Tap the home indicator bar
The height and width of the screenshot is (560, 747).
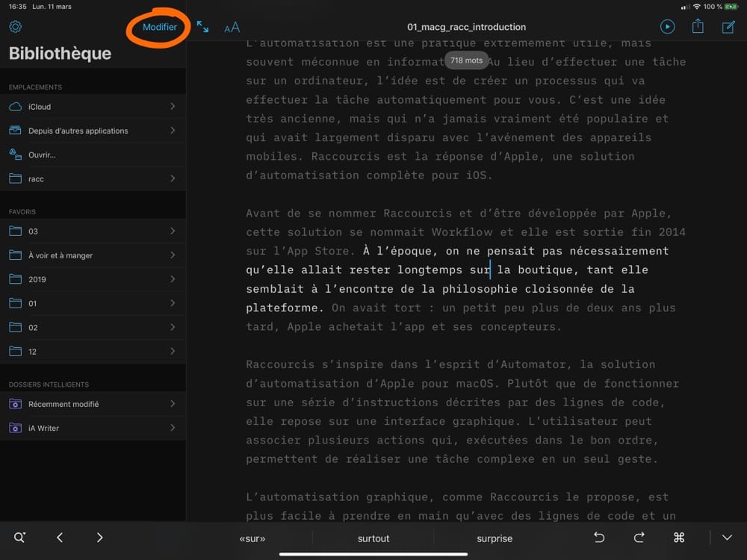coord(373,554)
